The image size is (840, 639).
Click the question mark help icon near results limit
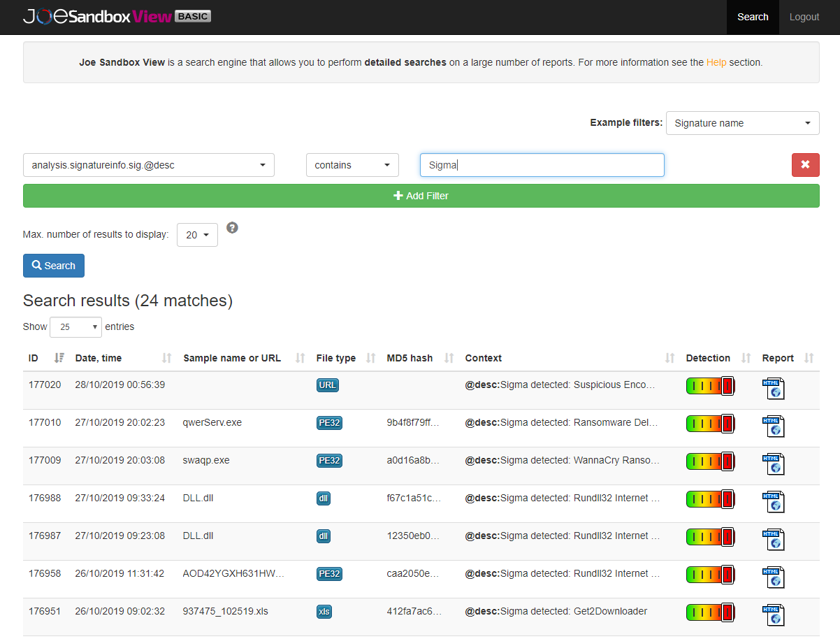[x=232, y=227]
